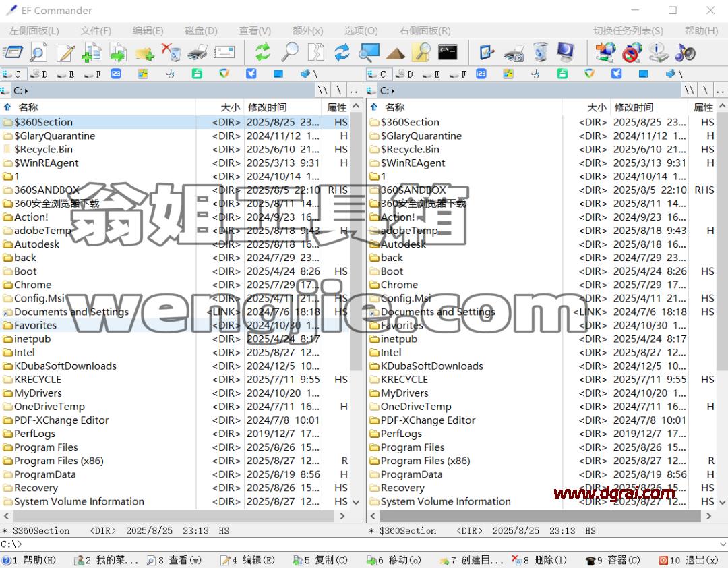
Task: Click the green arrows synchronize icon
Action: 263,52
